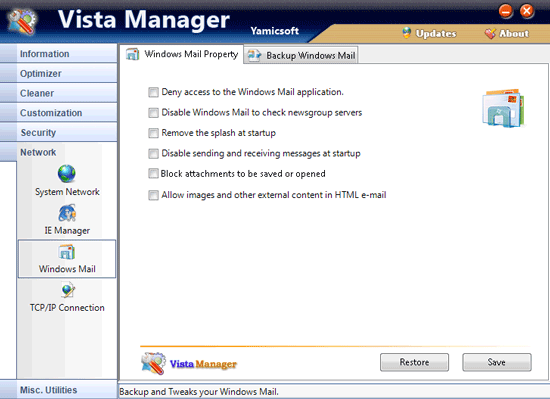This screenshot has height=399, width=550.
Task: Expand the Information sidebar section
Action: coord(59,54)
